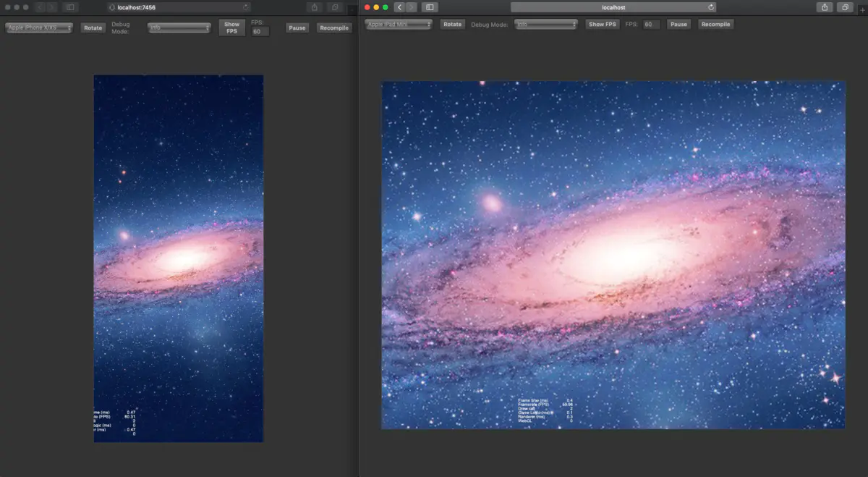Open the share menu in the left browser window

coord(315,7)
